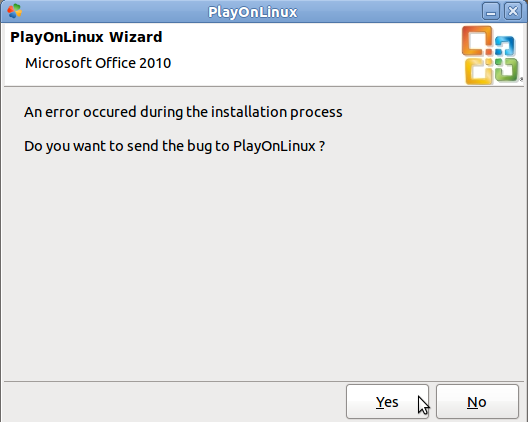Image resolution: width=528 pixels, height=422 pixels.
Task: Decline sending the bug with No
Action: 477,401
